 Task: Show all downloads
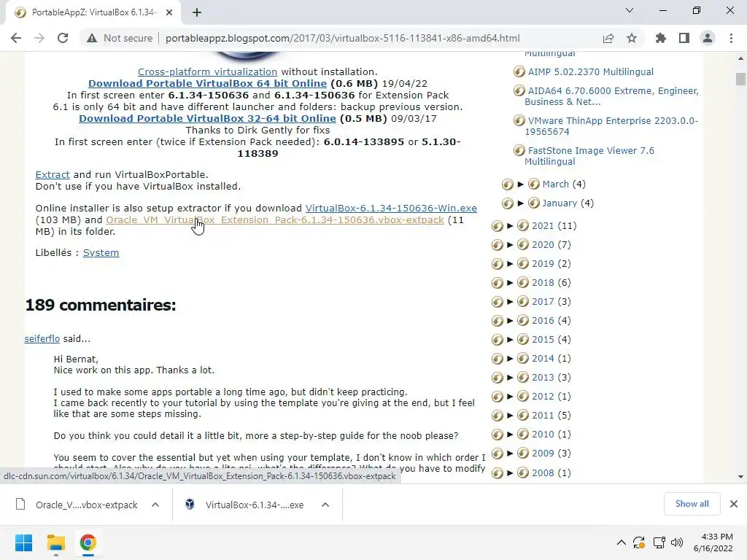(x=692, y=504)
